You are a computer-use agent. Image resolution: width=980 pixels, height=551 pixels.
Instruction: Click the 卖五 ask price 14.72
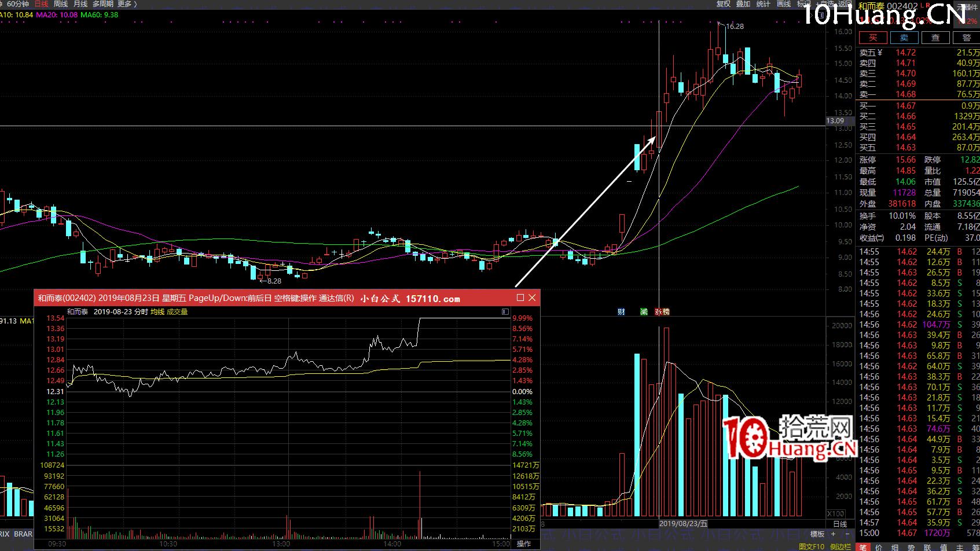906,53
